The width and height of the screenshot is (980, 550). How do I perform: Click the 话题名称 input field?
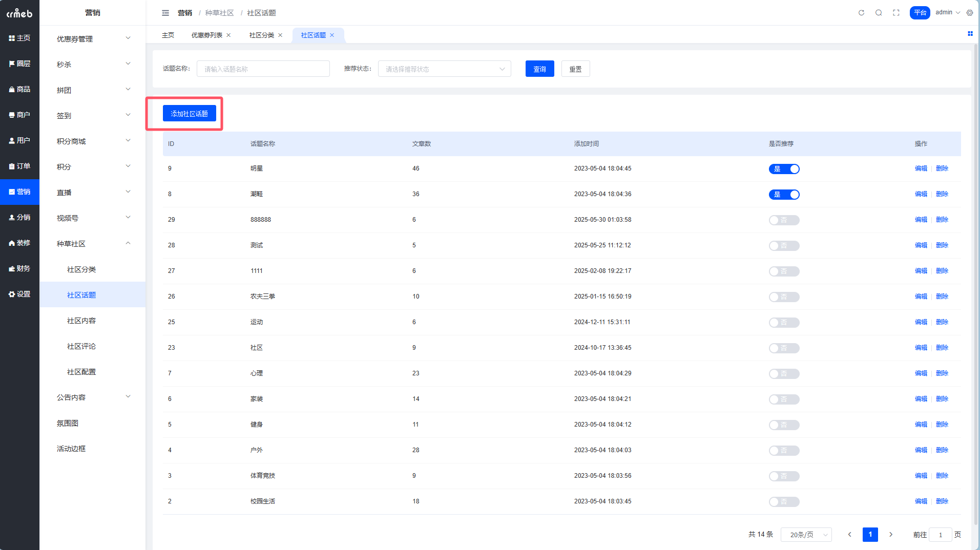[x=263, y=69]
